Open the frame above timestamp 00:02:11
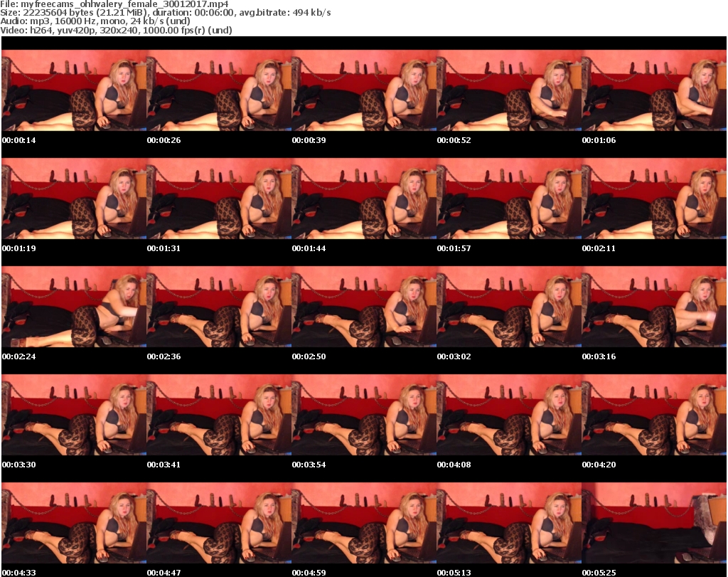This screenshot has width=728, height=577. coord(654,198)
